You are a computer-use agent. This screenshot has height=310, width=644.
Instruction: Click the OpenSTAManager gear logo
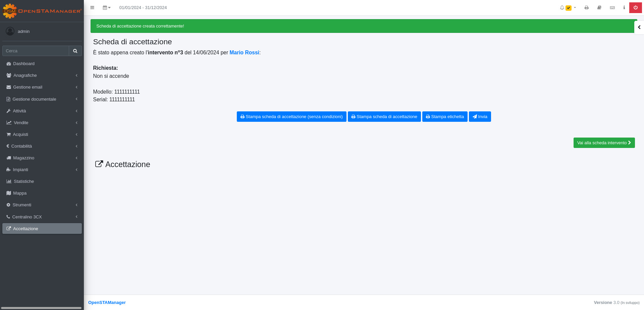[x=10, y=11]
